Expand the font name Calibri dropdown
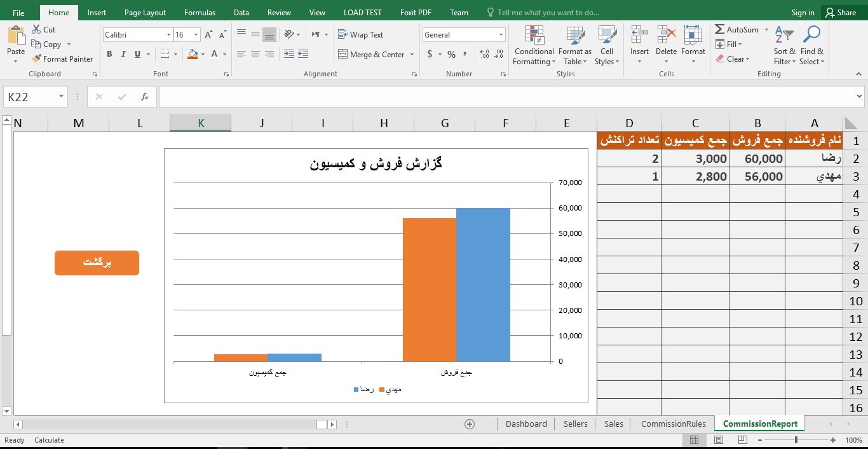Viewport: 868px width, 449px height. (x=168, y=35)
